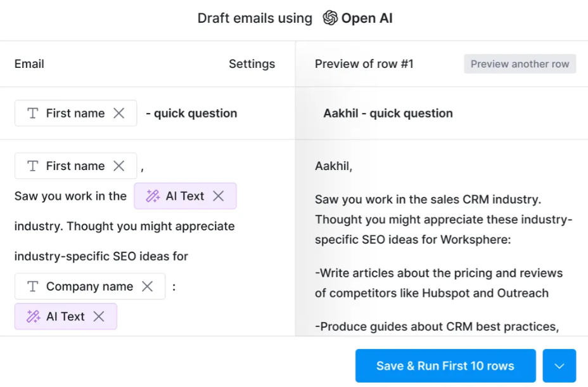This screenshot has height=387, width=588.
Task: Click the magic wand icon on inline AI Text chip
Action: click(153, 196)
